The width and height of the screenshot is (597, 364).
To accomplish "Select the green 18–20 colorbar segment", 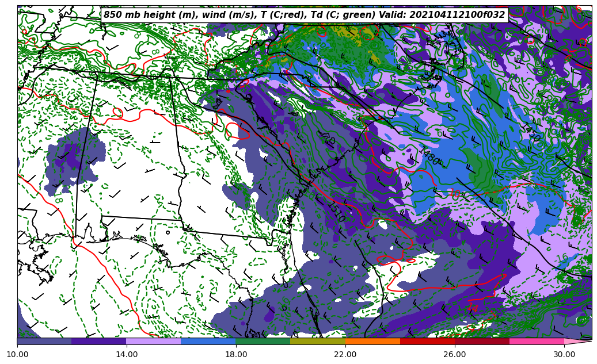I will tap(263, 341).
